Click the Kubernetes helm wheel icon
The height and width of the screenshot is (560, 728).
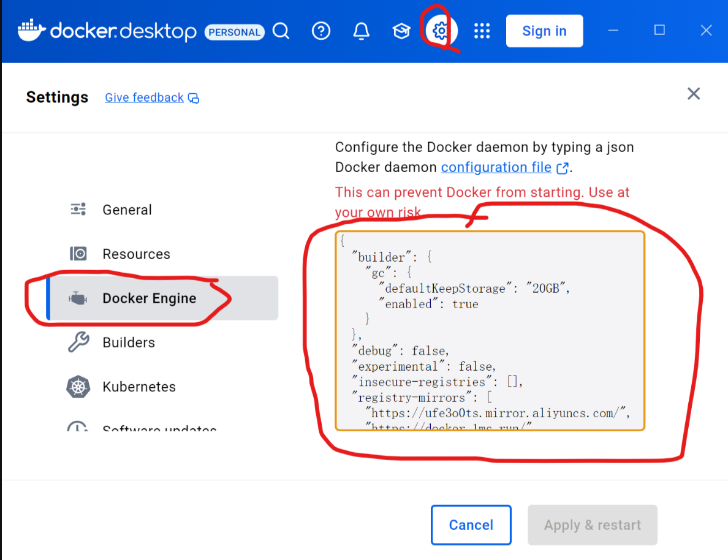point(78,387)
